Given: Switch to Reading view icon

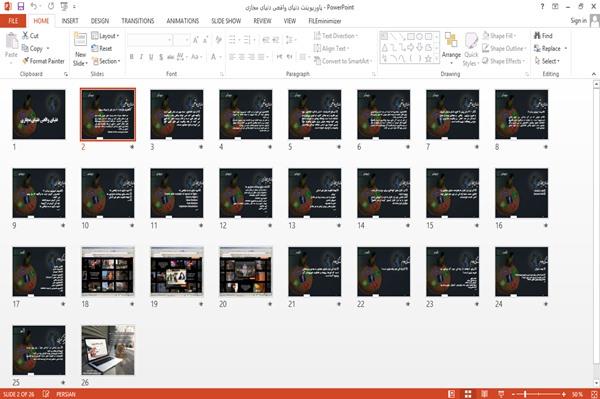Looking at the screenshot, I should point(484,394).
